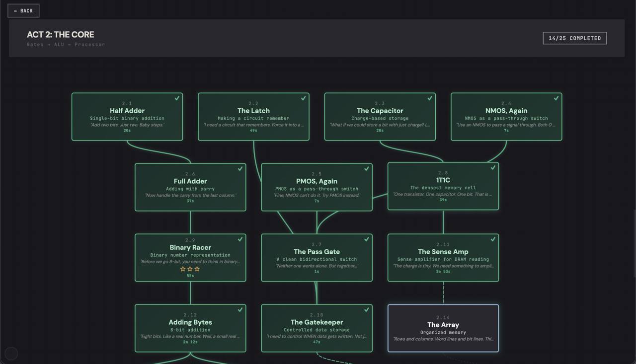The height and width of the screenshot is (364, 636).
Task: Click the checkmark on NMOS, Again card
Action: 556,98
